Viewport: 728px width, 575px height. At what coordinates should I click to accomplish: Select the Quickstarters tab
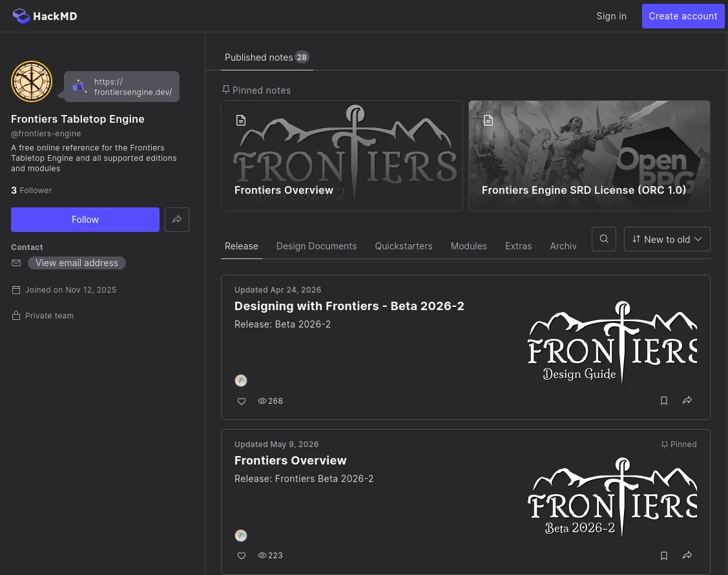(x=404, y=246)
